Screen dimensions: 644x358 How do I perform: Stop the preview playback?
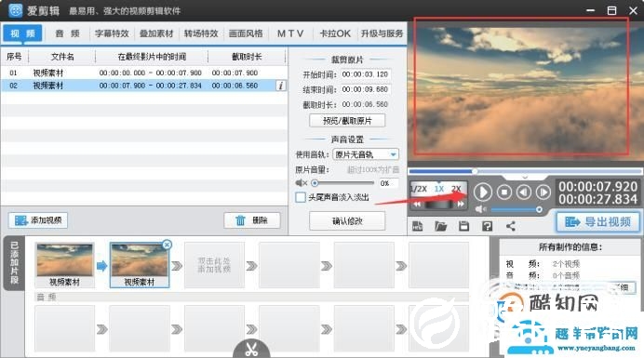coord(504,192)
